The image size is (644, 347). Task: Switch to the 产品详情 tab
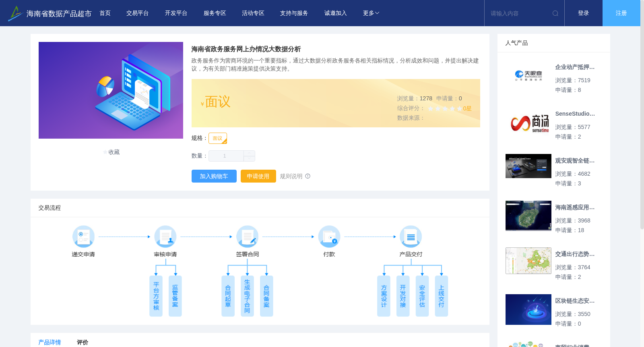(50, 342)
